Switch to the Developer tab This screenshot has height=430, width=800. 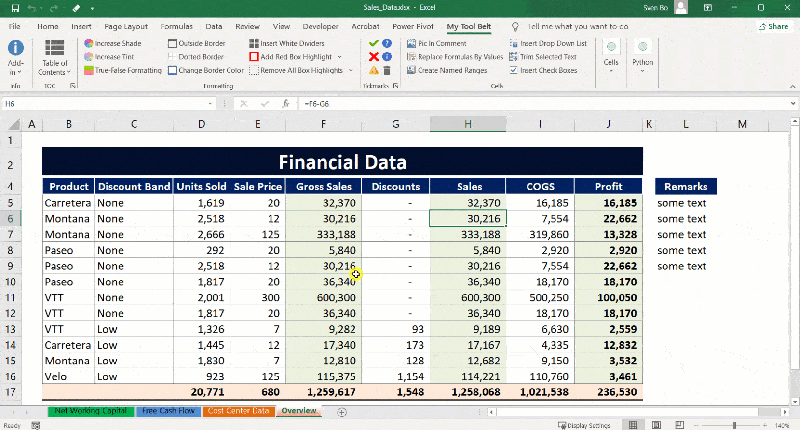[x=320, y=27]
